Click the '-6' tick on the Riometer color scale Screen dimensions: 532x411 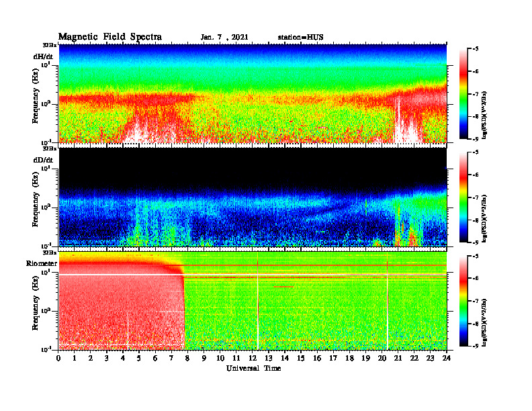(475, 279)
